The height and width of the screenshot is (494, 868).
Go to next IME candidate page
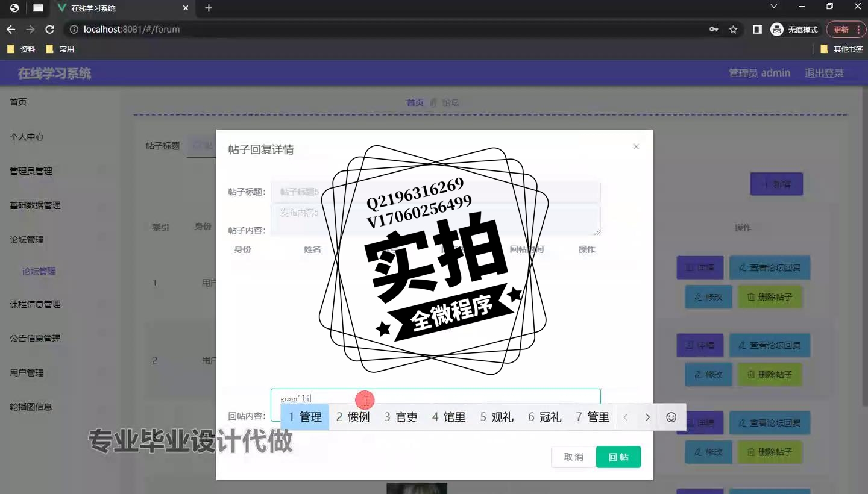(x=647, y=417)
